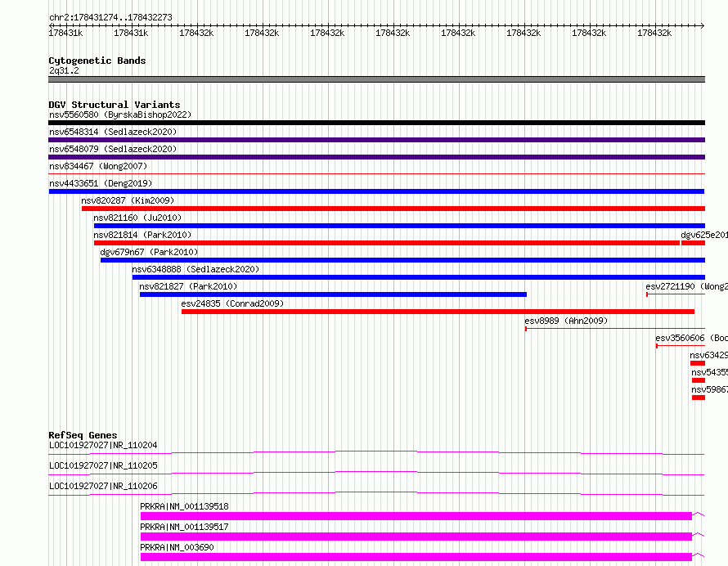
Task: Click the blue dgv679n67 variant bar
Action: (x=402, y=260)
